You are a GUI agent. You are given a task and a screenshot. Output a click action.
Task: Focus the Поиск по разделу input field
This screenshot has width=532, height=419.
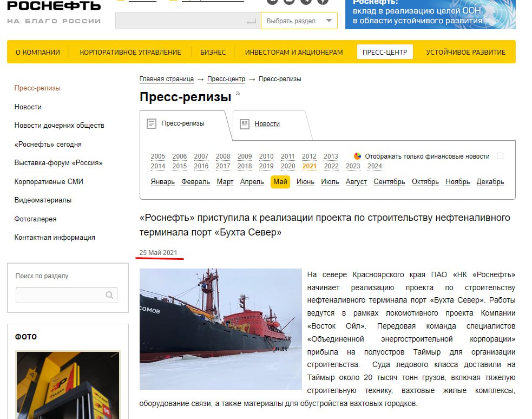60,295
